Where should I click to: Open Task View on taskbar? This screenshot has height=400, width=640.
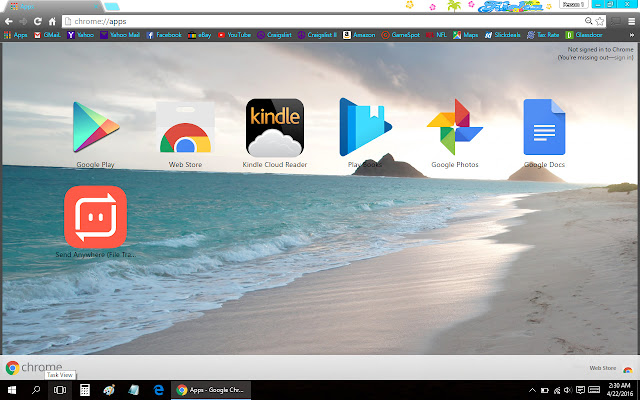60,390
